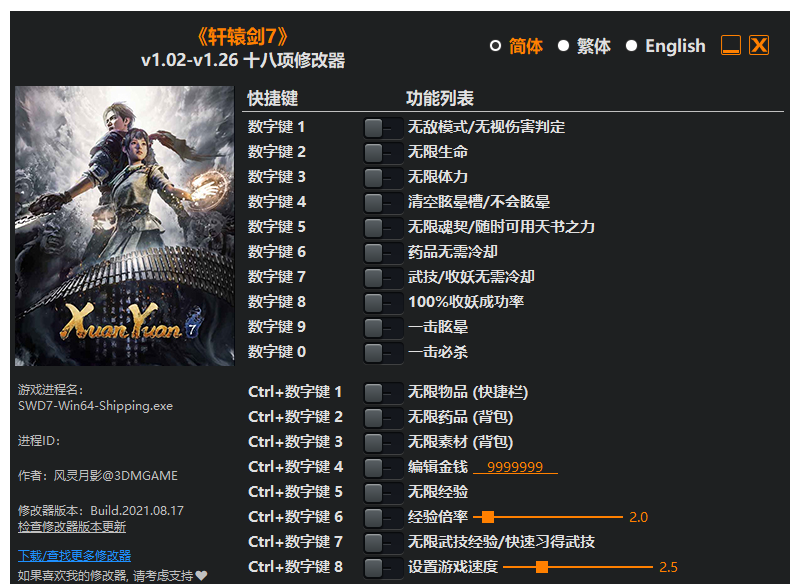
Task: Click 《轩辕剑7》 title text
Action: click(243, 36)
